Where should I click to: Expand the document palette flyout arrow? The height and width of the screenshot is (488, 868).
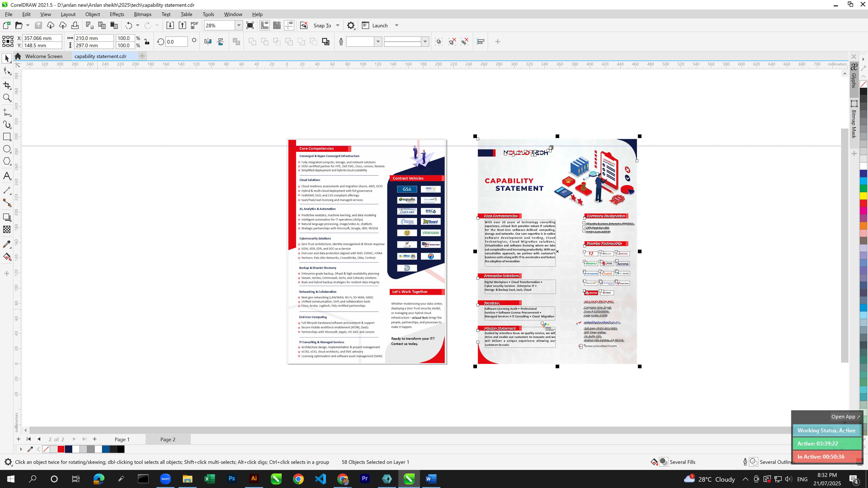pos(21,449)
